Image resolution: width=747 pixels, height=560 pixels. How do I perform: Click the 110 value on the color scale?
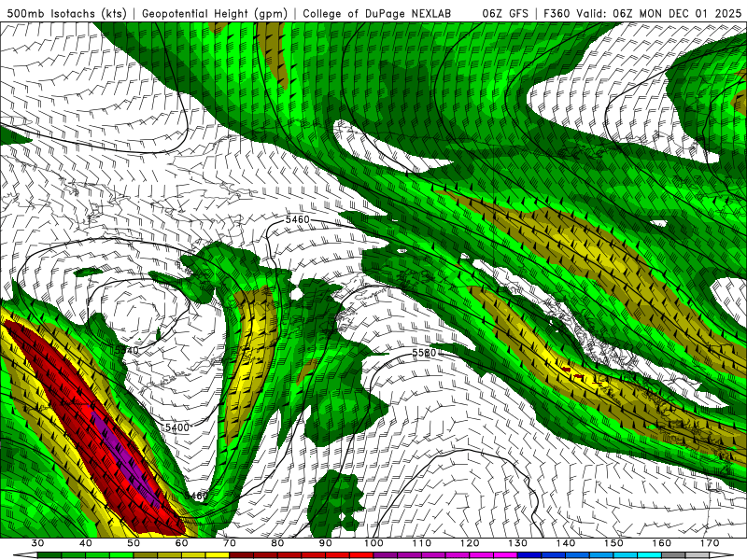click(422, 543)
